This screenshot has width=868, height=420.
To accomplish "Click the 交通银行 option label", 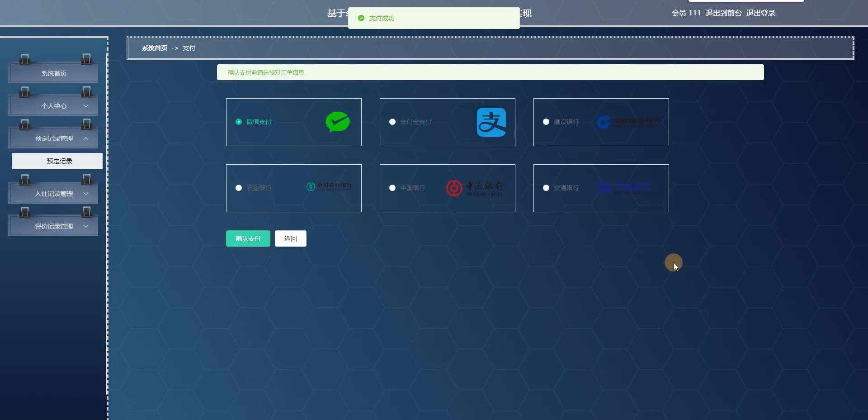I will [x=566, y=188].
